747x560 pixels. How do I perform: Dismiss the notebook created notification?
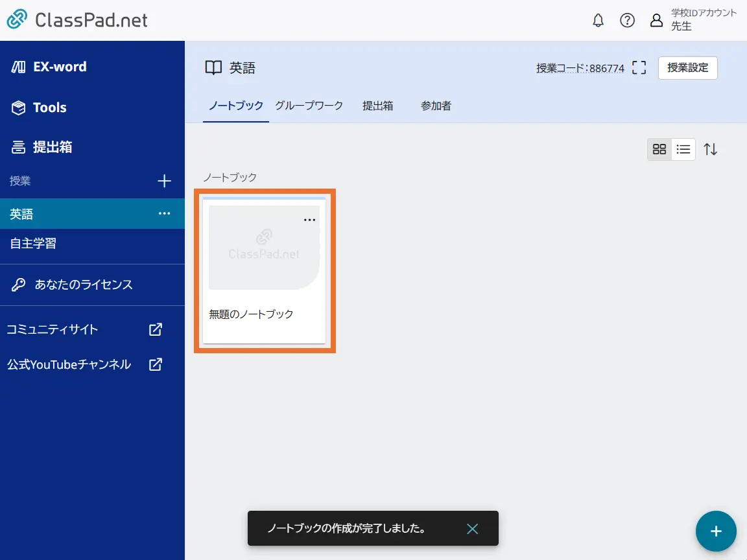coord(472,529)
